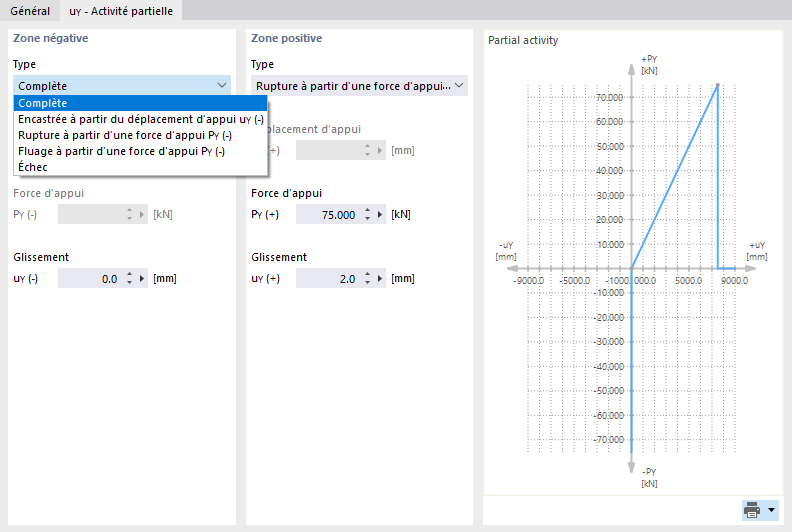Choose the highlighted Complète list option
The height and width of the screenshot is (532, 792).
pyautogui.click(x=140, y=102)
